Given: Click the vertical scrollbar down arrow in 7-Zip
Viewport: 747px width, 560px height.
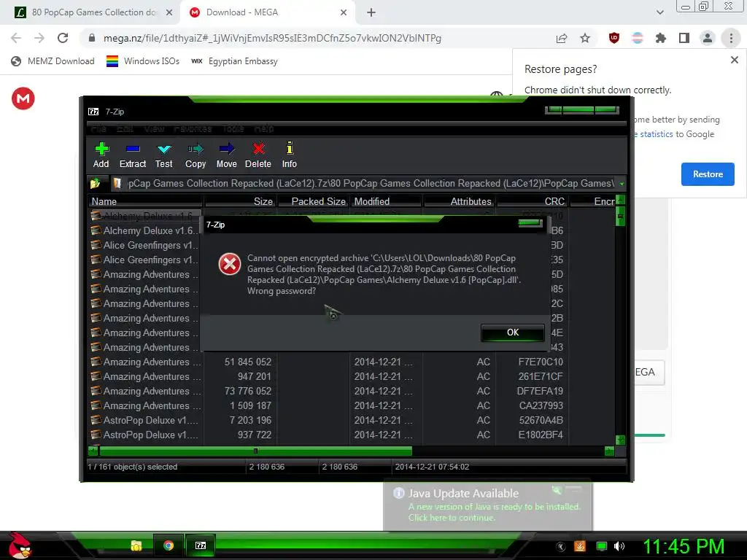Looking at the screenshot, I should click(620, 440).
